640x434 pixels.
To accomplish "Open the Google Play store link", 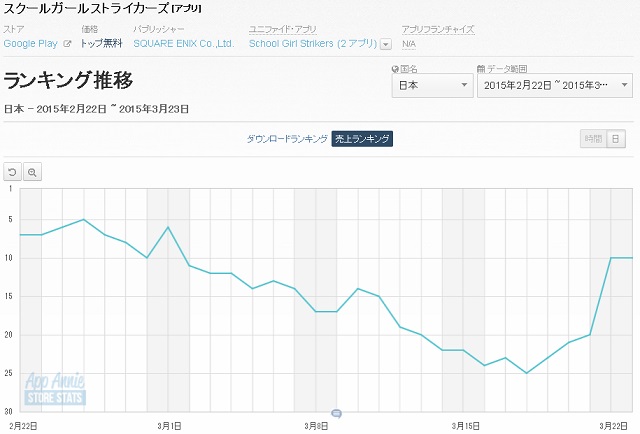I will point(31,44).
